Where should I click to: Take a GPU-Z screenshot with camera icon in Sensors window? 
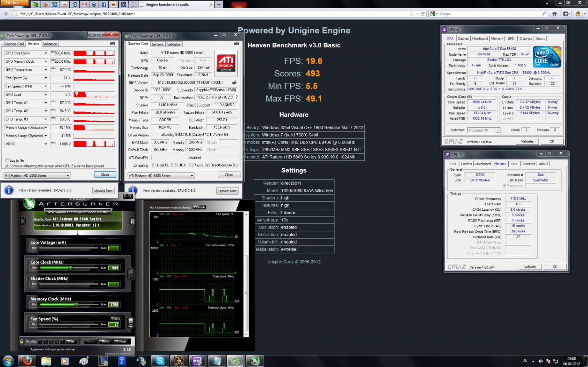(x=113, y=44)
